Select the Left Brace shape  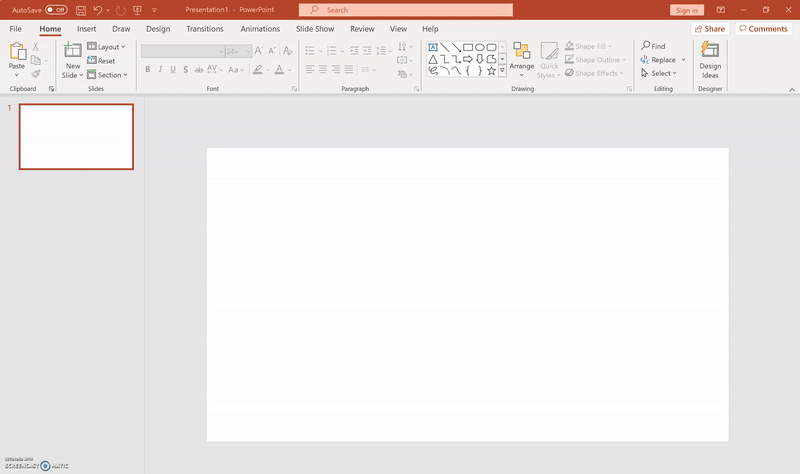click(468, 71)
